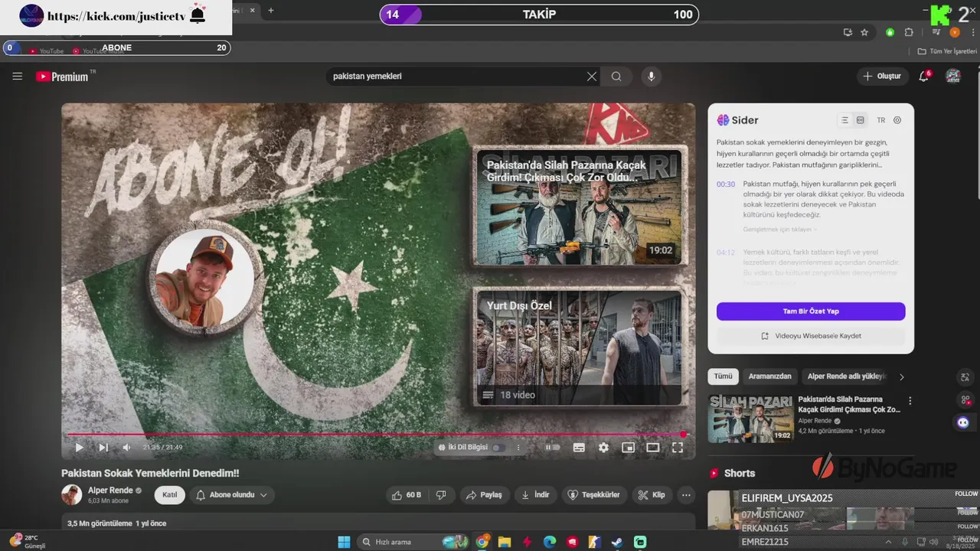The width and height of the screenshot is (980, 551).
Task: Download the video with İndir
Action: pos(535,495)
